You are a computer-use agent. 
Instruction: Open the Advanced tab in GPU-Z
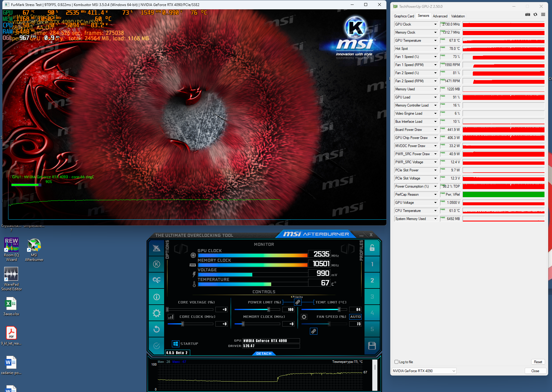coord(440,16)
